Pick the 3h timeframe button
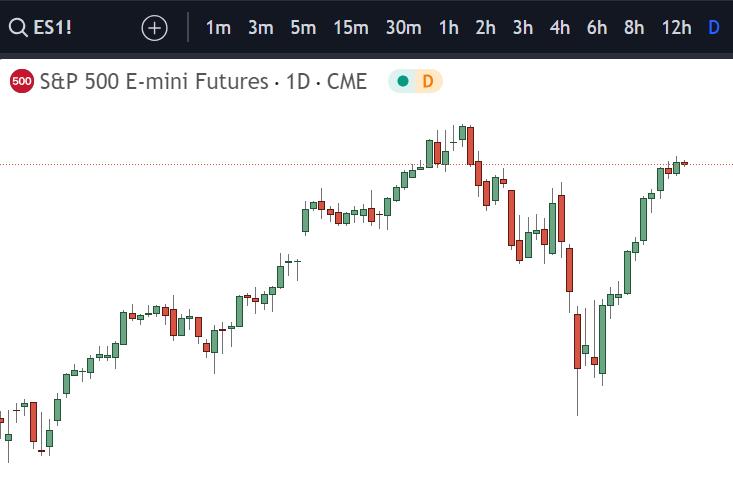733x486 pixels. (x=523, y=28)
